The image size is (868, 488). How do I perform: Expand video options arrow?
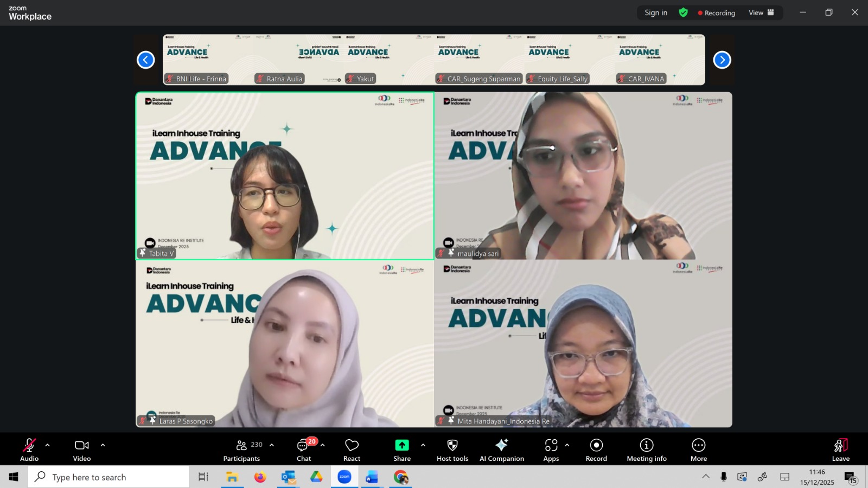103,445
